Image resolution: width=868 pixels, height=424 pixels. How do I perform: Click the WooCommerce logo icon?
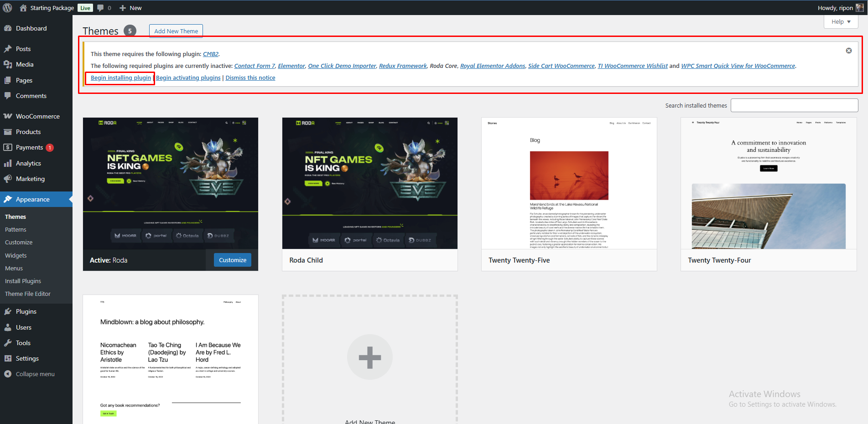pyautogui.click(x=8, y=116)
